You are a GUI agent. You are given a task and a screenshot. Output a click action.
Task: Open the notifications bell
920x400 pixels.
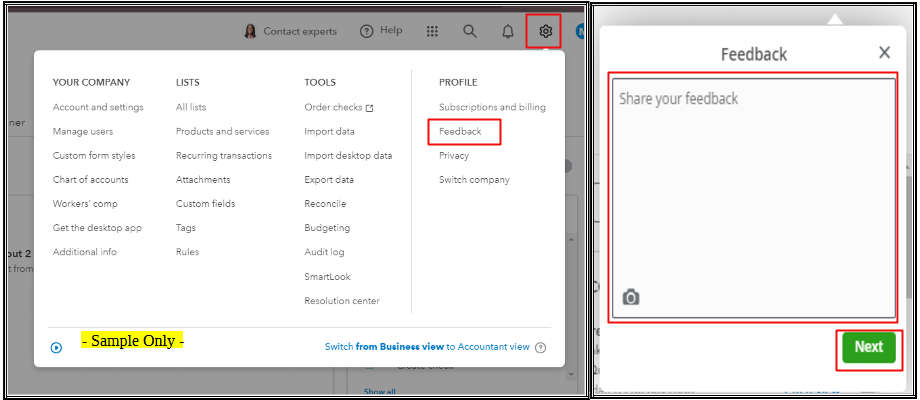click(x=507, y=31)
